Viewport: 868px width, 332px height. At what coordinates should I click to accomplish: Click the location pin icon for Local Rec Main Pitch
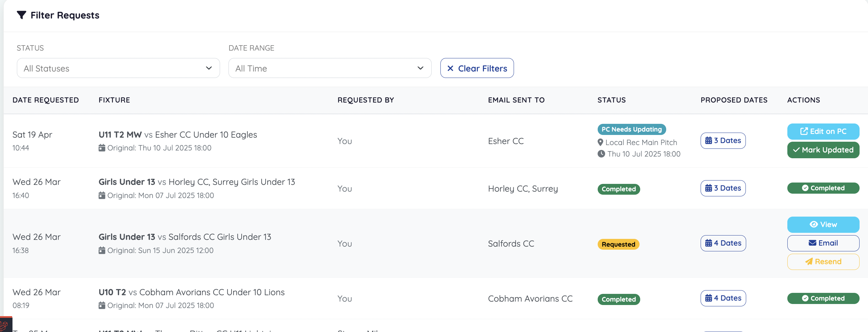tap(600, 142)
